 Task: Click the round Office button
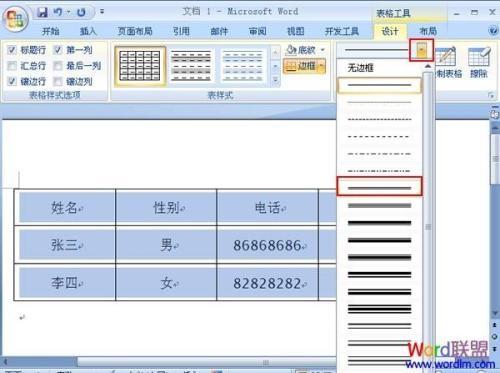click(x=16, y=19)
